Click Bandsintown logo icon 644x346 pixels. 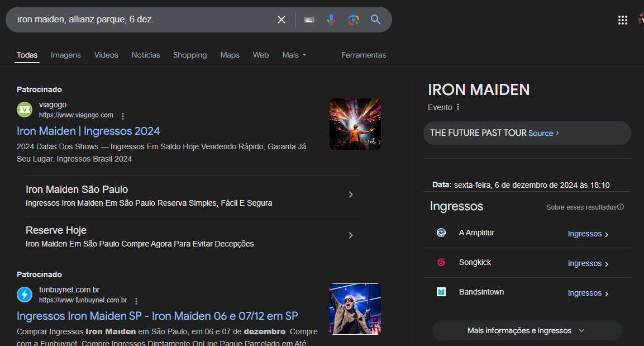(441, 292)
